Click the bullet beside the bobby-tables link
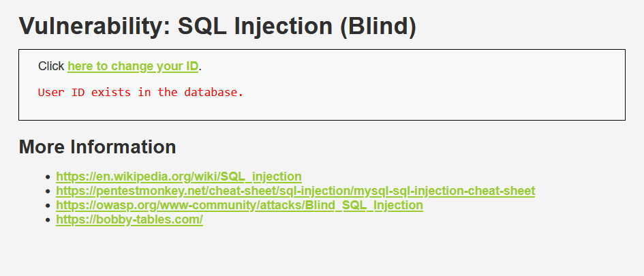Viewport: 644px width, 276px height. (48, 220)
